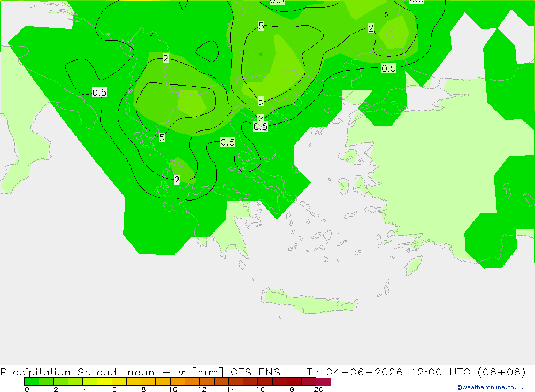The width and height of the screenshot is (535, 392).
Task: Click the island of Crete on map
Action: (x=310, y=302)
